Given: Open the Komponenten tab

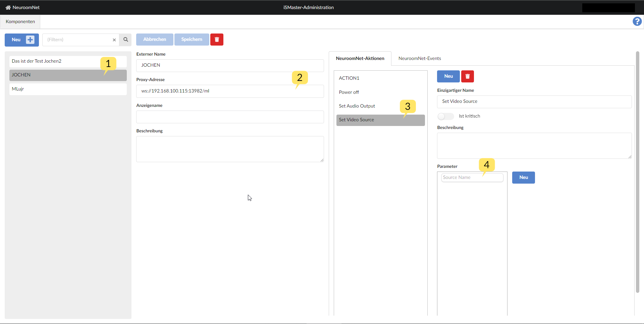Looking at the screenshot, I should pyautogui.click(x=20, y=21).
